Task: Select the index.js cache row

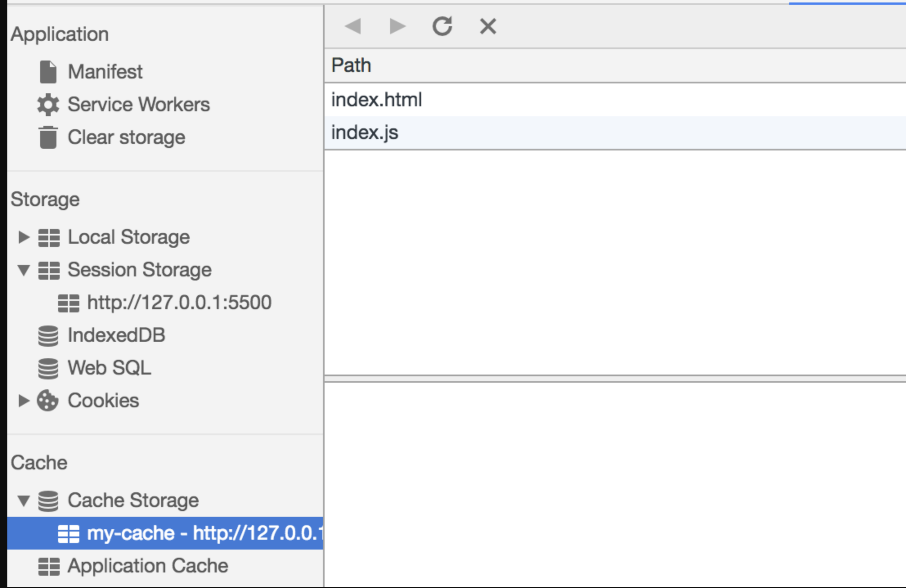Action: point(365,133)
